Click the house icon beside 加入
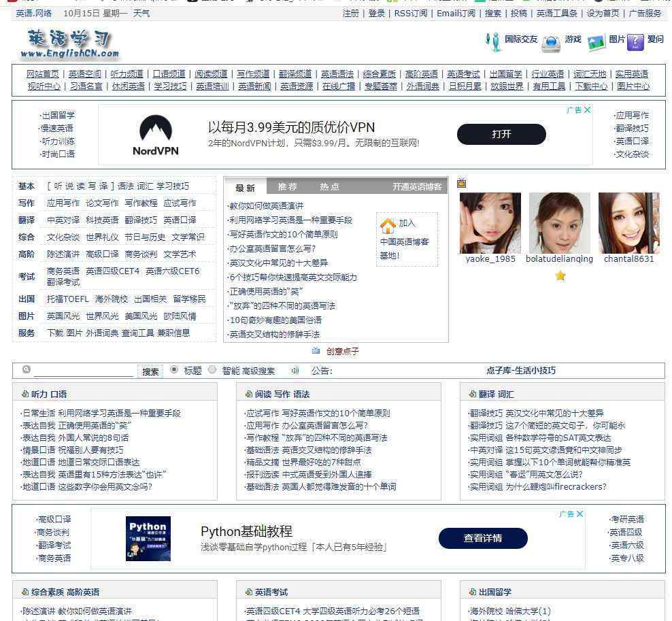Viewport: 672px width, 621px height. pyautogui.click(x=388, y=225)
